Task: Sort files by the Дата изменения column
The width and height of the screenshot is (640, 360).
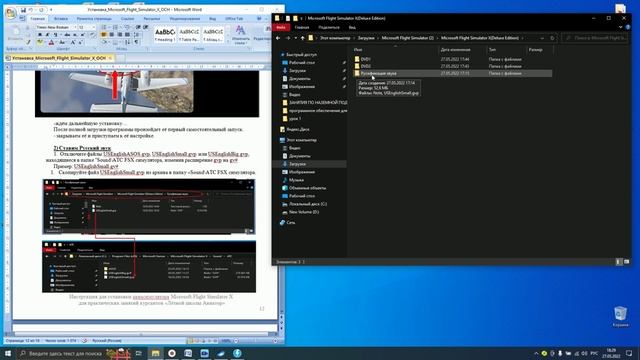Action: [456, 49]
